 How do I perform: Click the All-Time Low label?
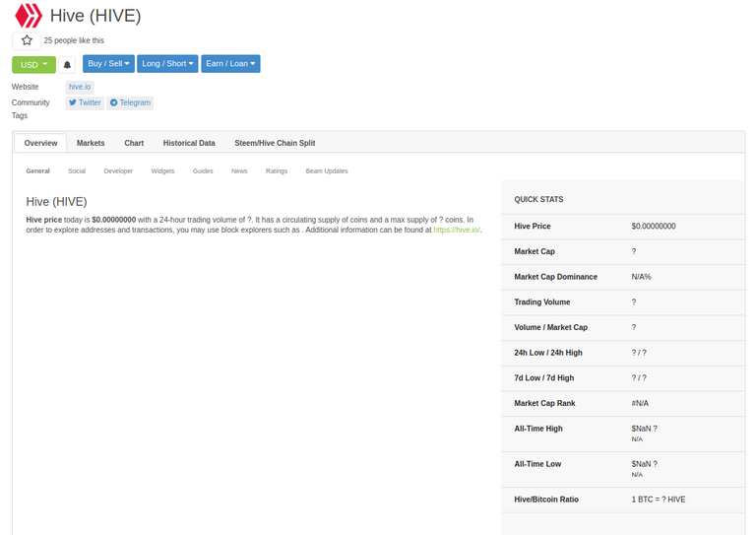point(537,464)
